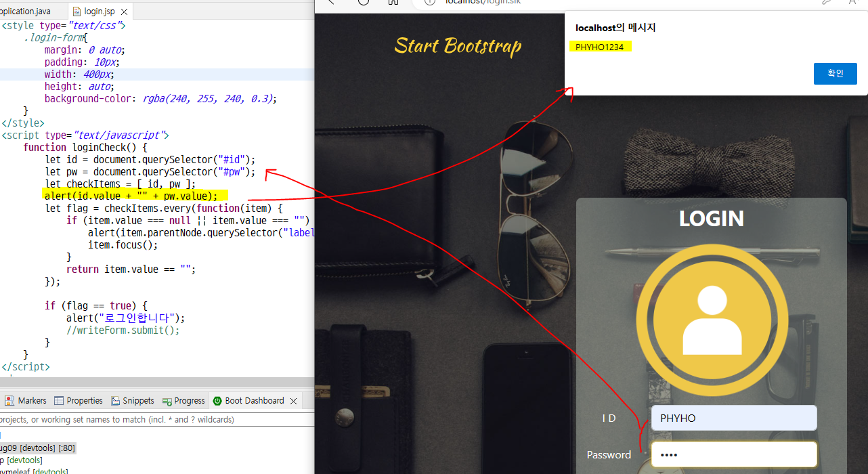Focus the Boot Dashboard project filter field
Viewport: 868px width, 474px height.
coord(156,420)
